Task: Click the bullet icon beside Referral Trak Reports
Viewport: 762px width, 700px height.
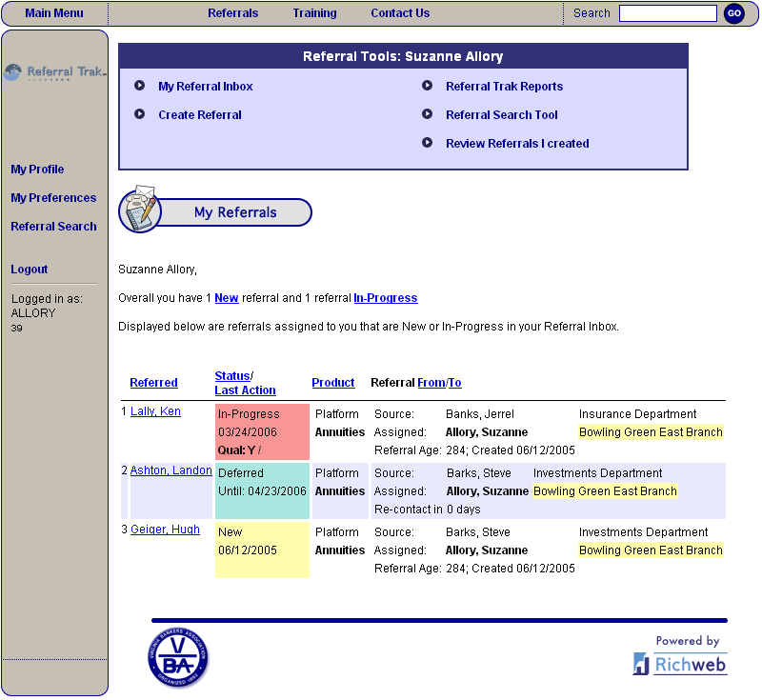Action: pos(427,86)
